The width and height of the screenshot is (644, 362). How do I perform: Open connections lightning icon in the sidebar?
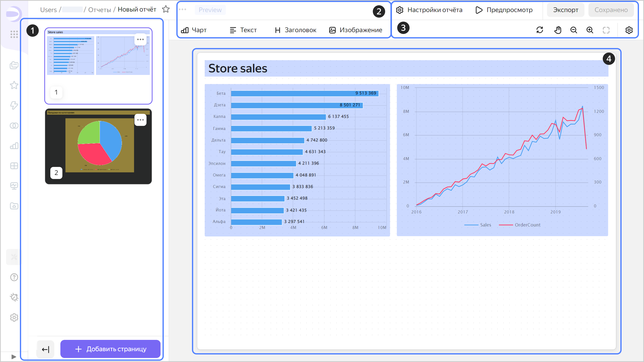click(14, 105)
